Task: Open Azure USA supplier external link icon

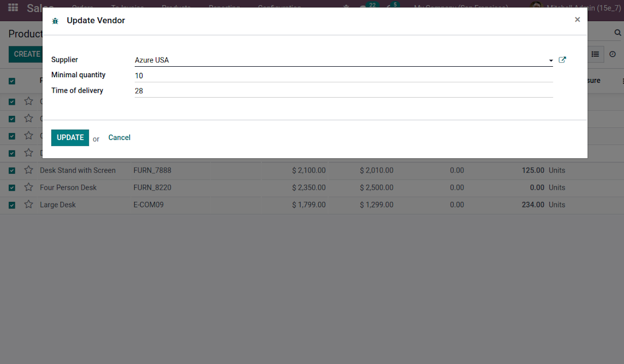Action: pyautogui.click(x=562, y=60)
